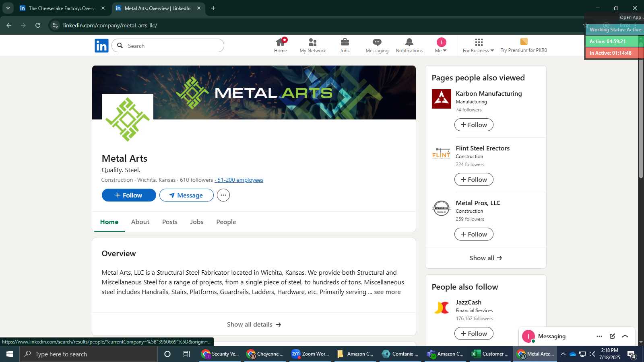
Task: Switch to Zoom Workplace taskbar app
Action: coord(311,354)
